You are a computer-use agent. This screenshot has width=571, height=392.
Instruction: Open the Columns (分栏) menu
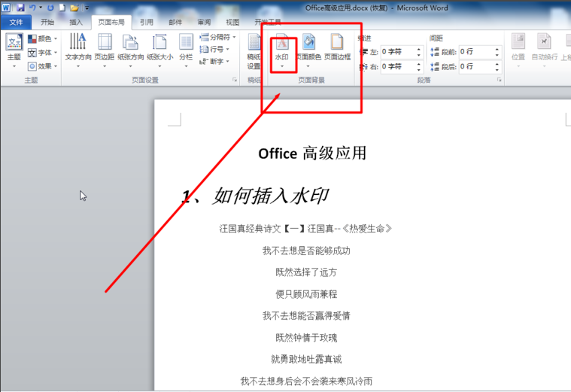coord(186,51)
